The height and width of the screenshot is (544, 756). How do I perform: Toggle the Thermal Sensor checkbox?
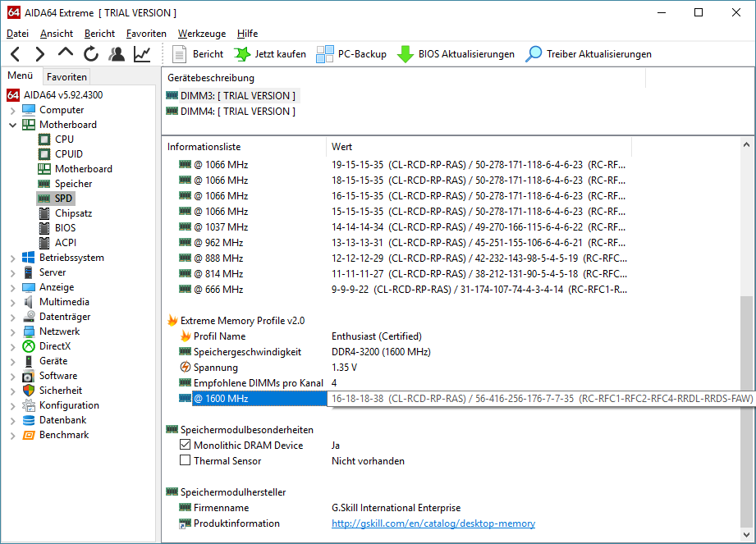pyautogui.click(x=186, y=460)
